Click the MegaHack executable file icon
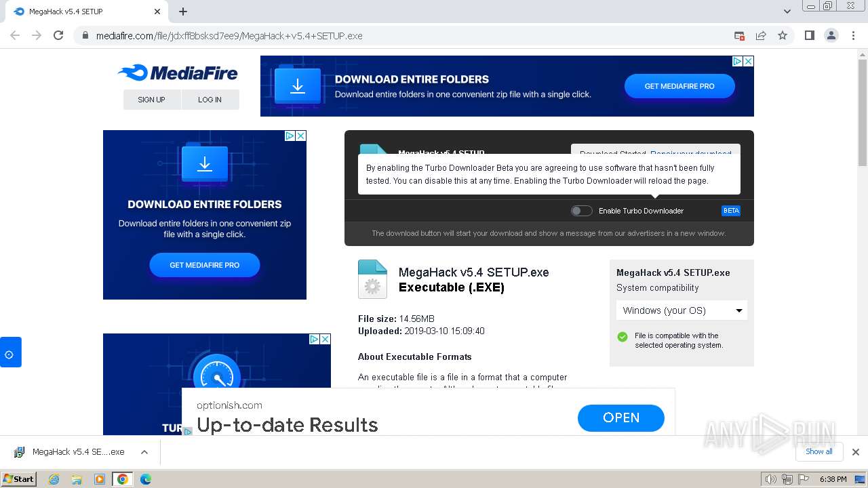Screen dimensions: 868x488 point(372,279)
